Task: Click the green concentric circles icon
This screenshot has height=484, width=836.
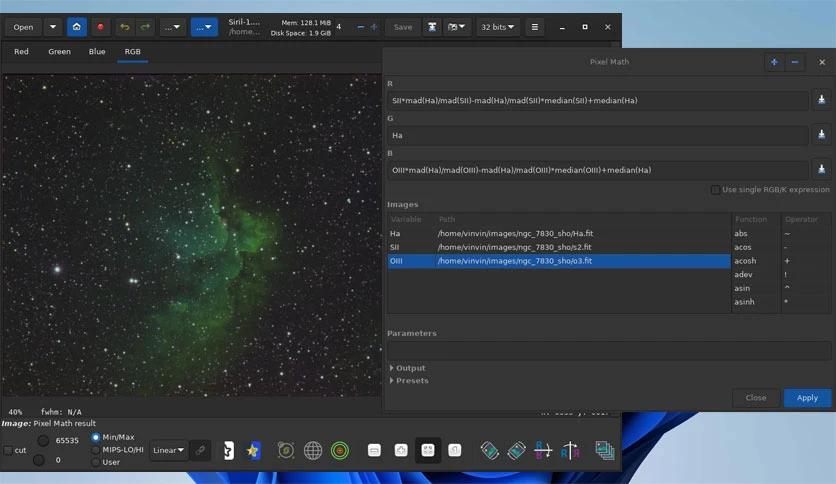Action: point(340,450)
